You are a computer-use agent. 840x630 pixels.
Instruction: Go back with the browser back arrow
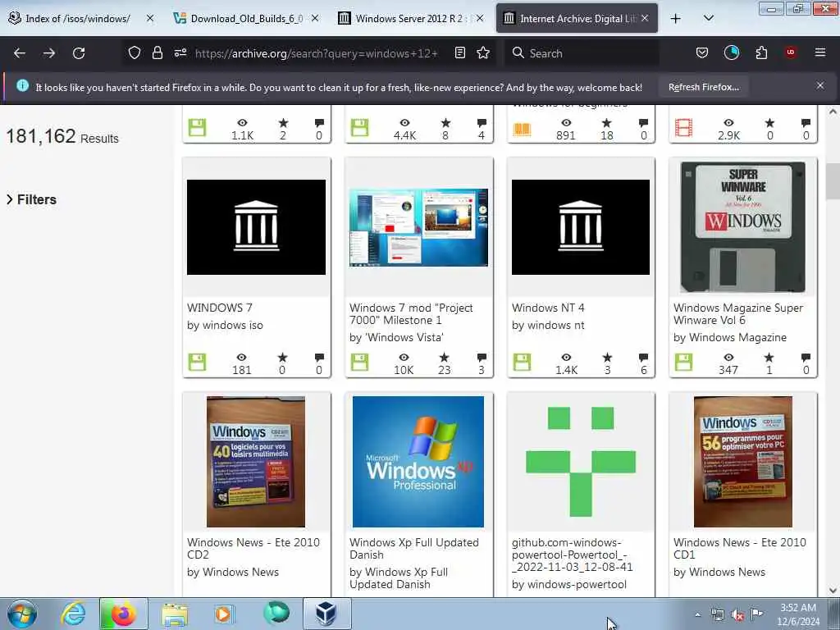click(x=20, y=53)
